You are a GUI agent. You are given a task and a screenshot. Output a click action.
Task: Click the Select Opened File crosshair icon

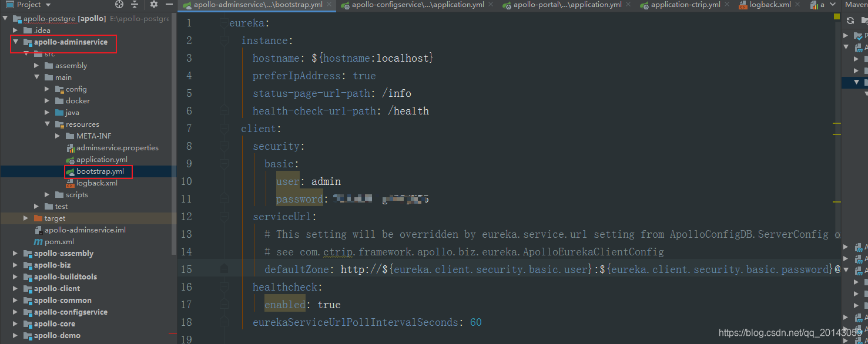pyautogui.click(x=119, y=5)
